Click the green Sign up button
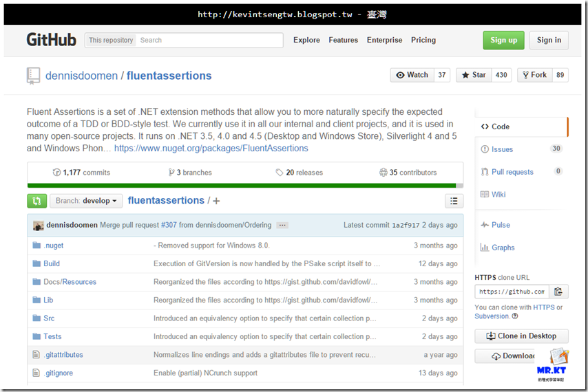The height and width of the screenshot is (392, 588). [x=503, y=40]
